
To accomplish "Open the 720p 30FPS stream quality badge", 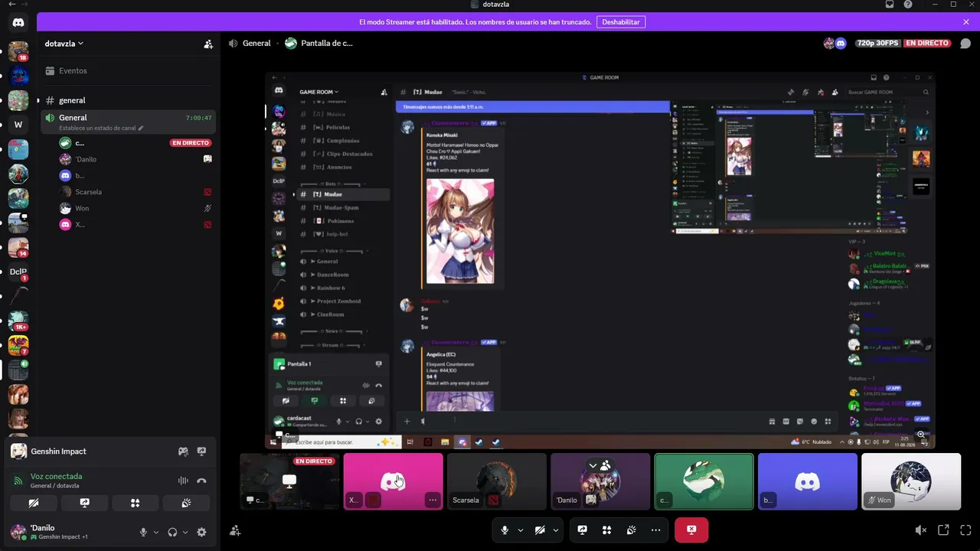I will pos(877,44).
